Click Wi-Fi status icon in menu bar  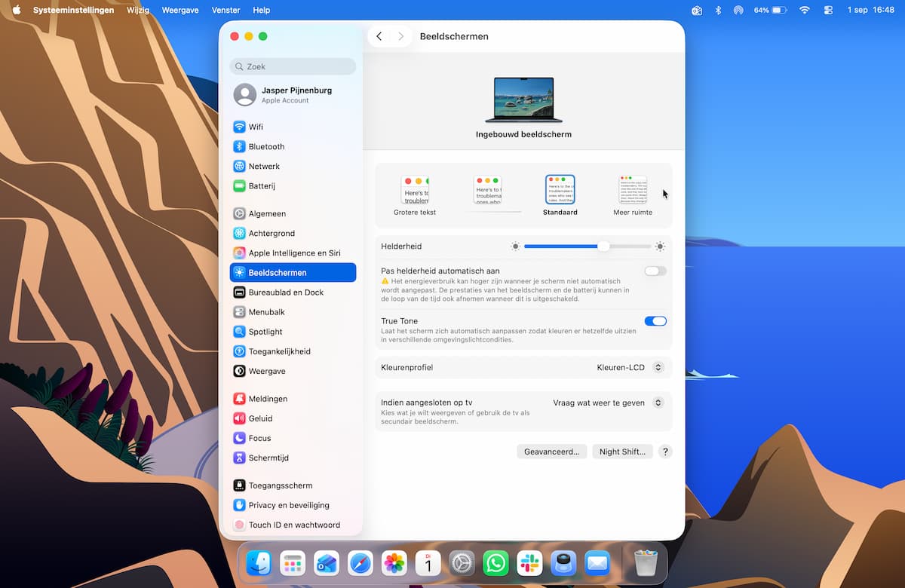tap(805, 10)
